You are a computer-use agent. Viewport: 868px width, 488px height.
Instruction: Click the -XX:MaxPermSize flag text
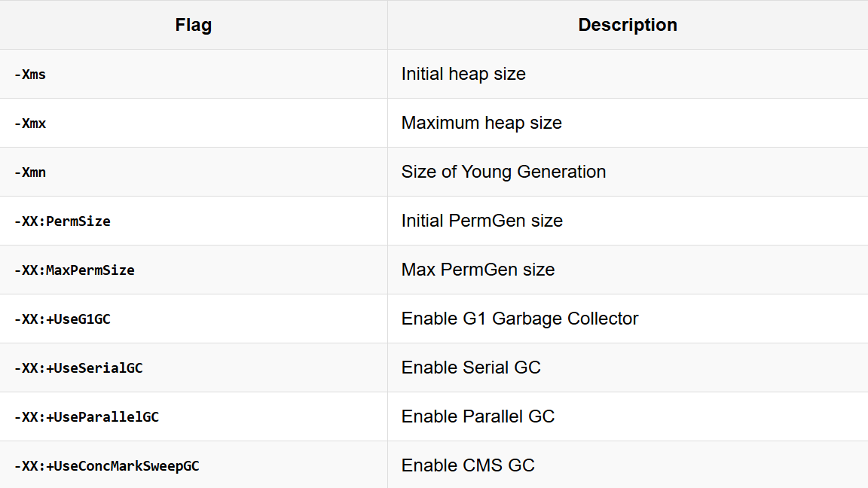(x=74, y=270)
